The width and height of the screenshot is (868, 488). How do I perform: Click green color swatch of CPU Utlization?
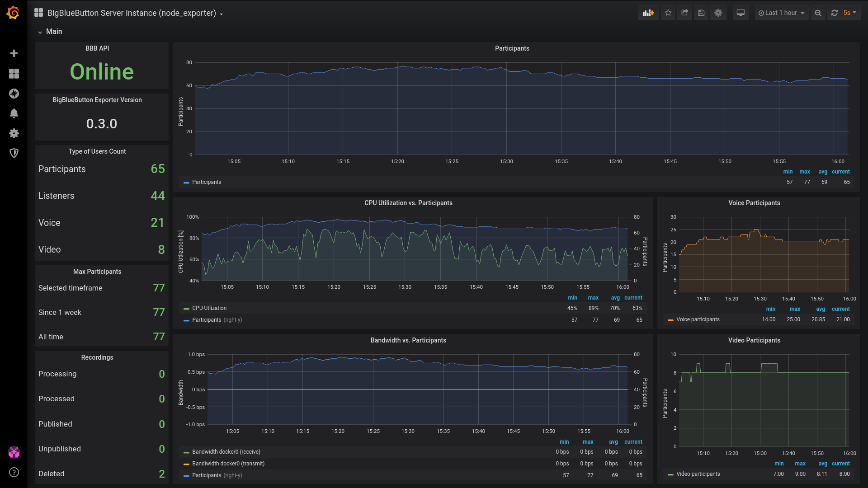[186, 309]
